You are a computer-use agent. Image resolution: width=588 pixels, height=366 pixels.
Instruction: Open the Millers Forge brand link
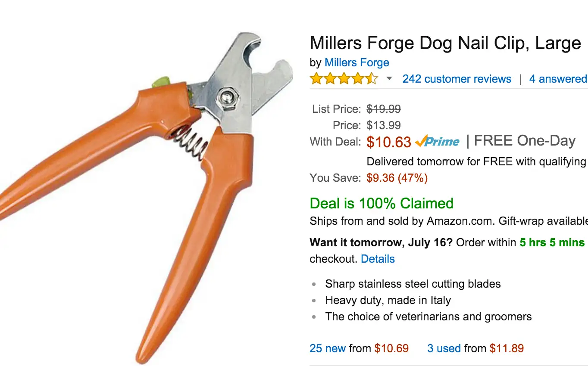pos(357,62)
